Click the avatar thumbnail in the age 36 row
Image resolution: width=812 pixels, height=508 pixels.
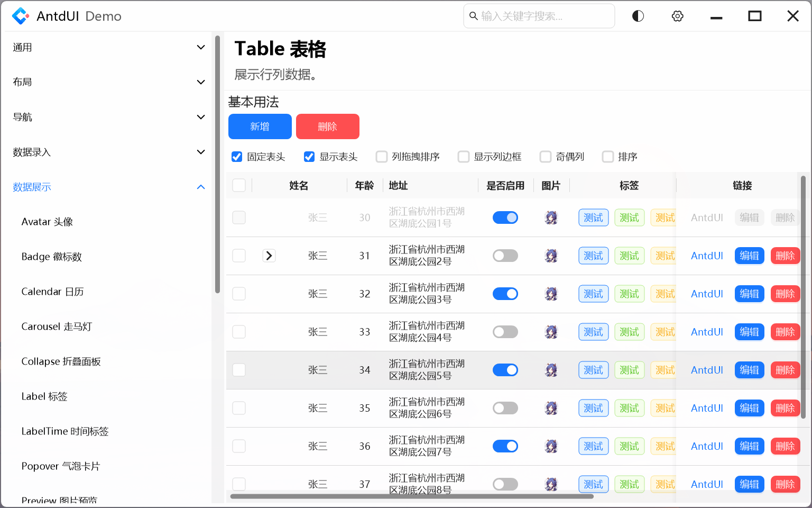pyautogui.click(x=551, y=446)
